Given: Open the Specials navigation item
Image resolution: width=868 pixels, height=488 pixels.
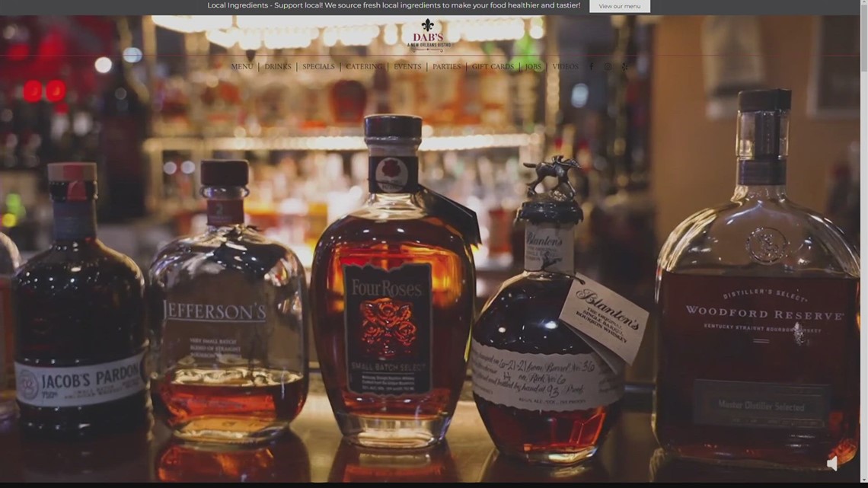Looking at the screenshot, I should [x=318, y=66].
